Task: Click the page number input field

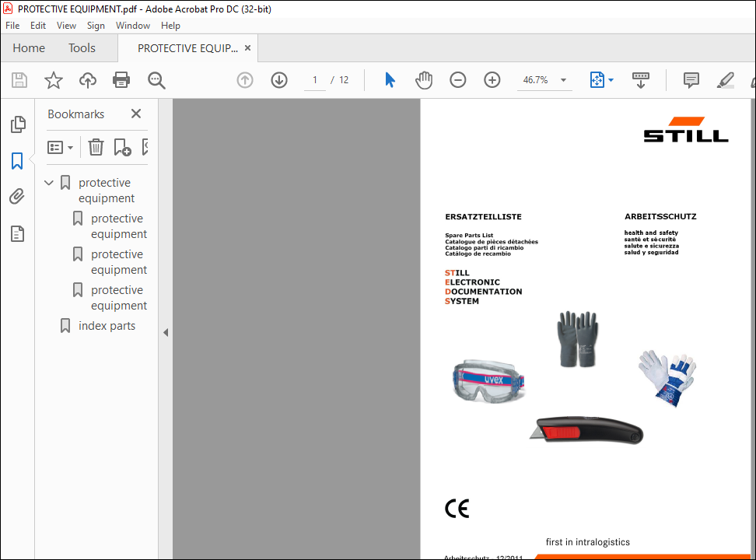Action: (x=315, y=80)
